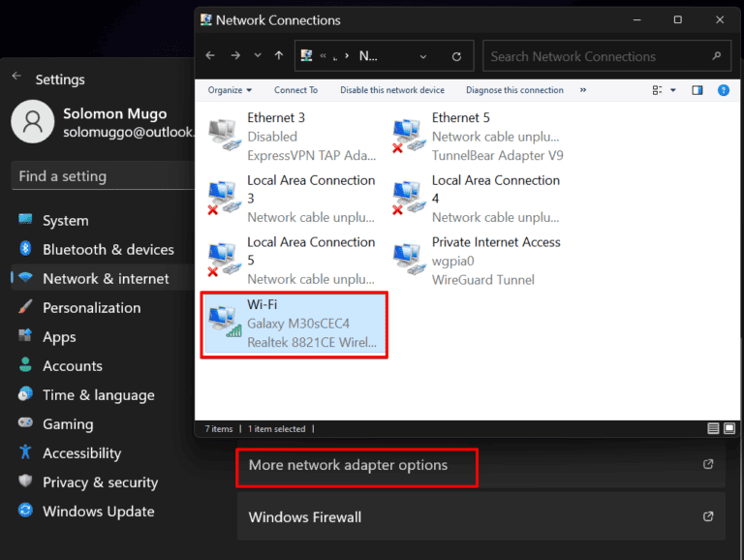Open System settings
The width and height of the screenshot is (744, 560).
tap(66, 221)
